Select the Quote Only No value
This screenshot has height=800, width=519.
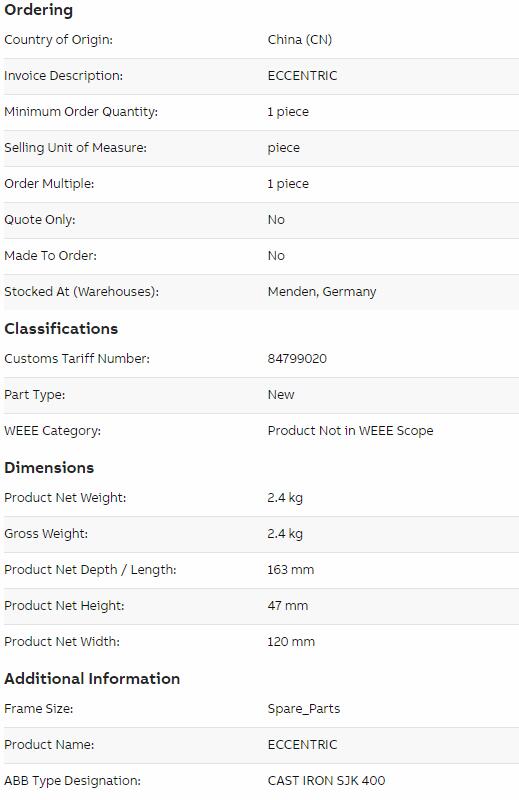tap(276, 220)
